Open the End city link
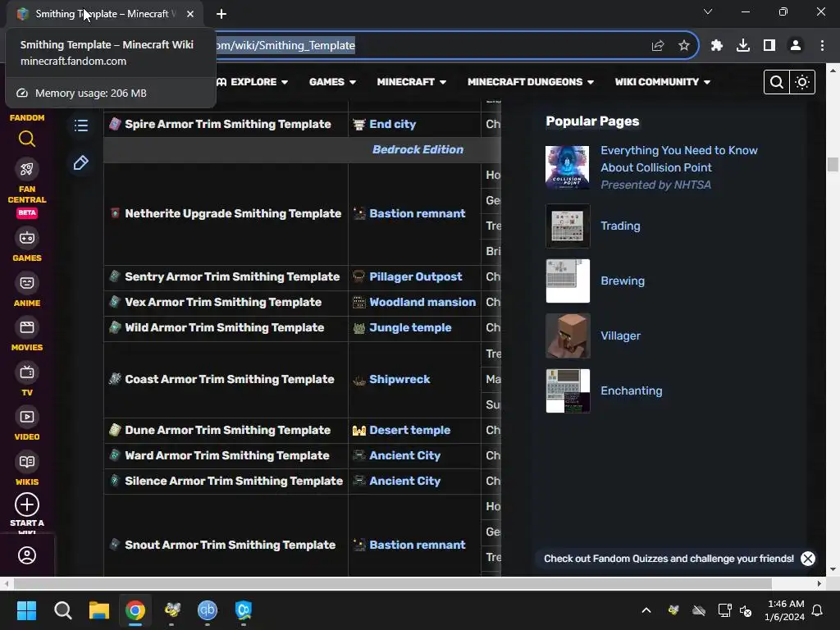The width and height of the screenshot is (840, 630). click(392, 125)
